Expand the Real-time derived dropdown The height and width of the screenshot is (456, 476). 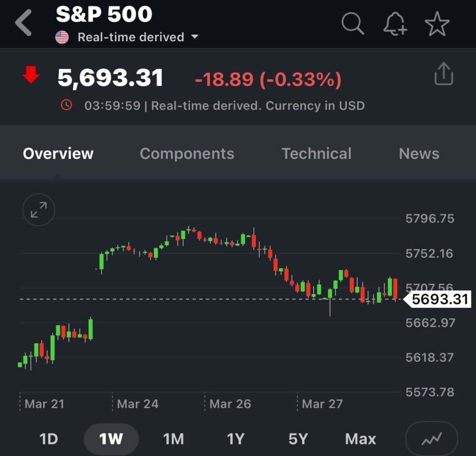(195, 37)
